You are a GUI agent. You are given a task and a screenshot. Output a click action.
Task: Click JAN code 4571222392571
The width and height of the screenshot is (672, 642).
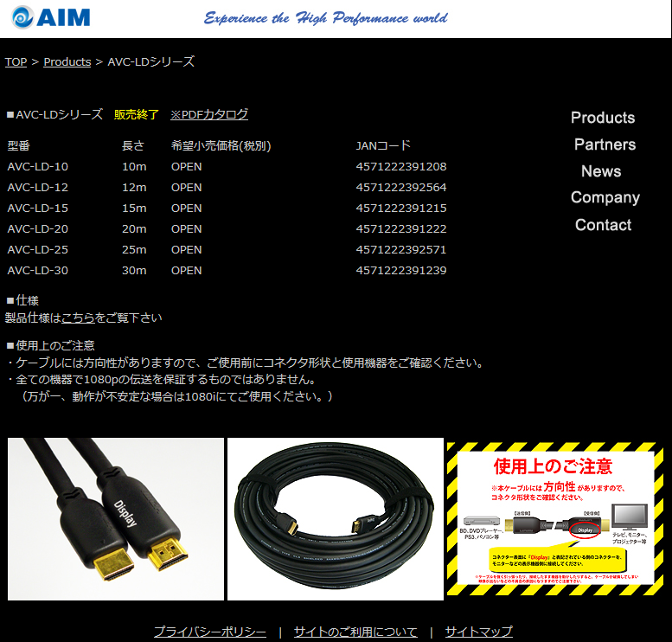tap(401, 249)
